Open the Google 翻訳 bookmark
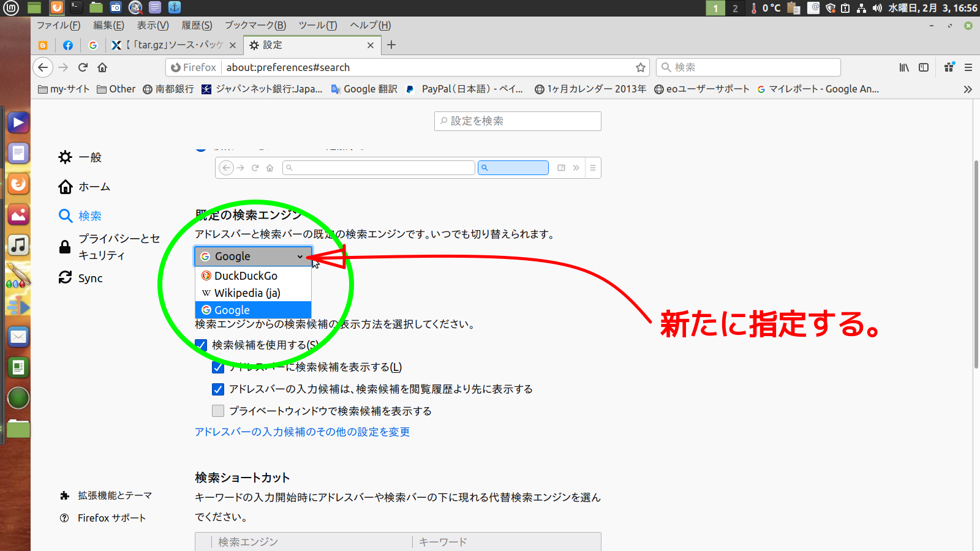Viewport: 980px width, 551px height. click(x=364, y=89)
